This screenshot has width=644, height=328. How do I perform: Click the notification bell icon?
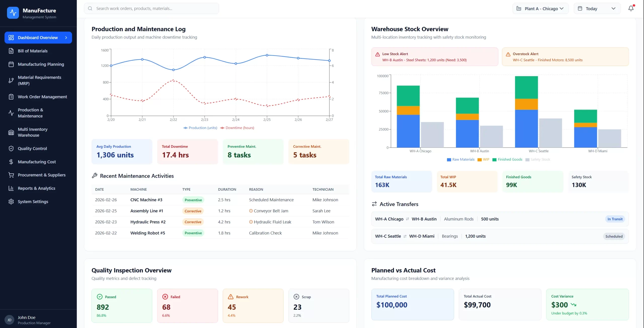click(631, 9)
